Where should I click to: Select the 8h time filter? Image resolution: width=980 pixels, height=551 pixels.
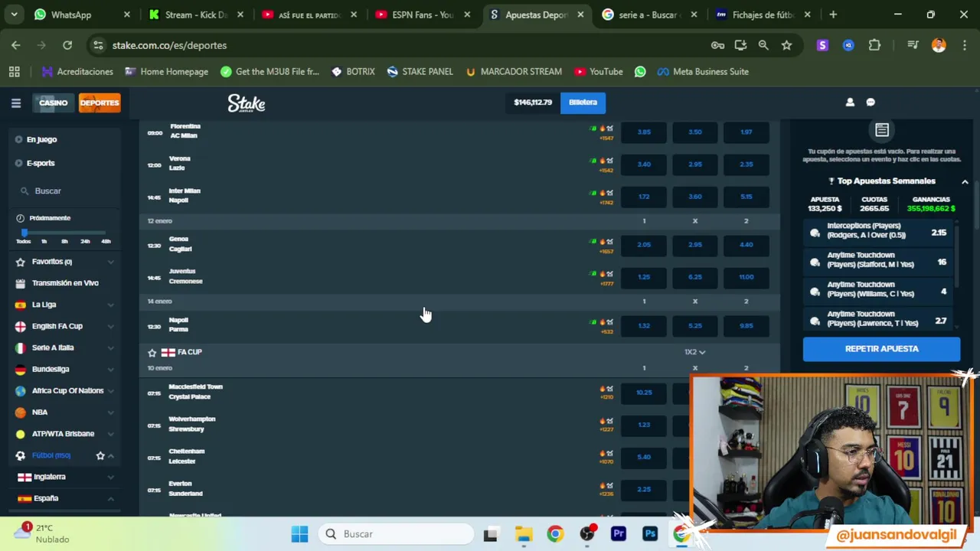[x=64, y=241]
